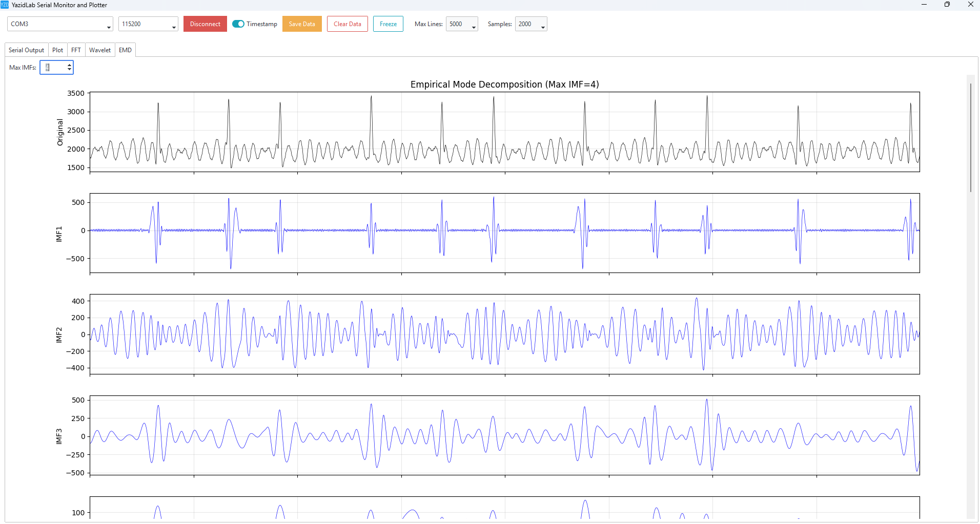Open the Max Lines dropdown
Viewport: 980px width, 524px height.
click(462, 24)
